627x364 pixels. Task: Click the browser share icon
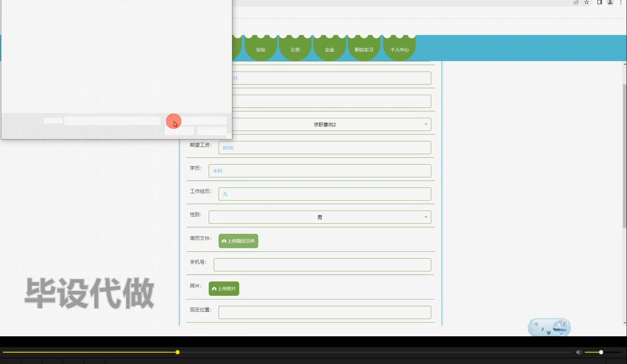[576, 2]
